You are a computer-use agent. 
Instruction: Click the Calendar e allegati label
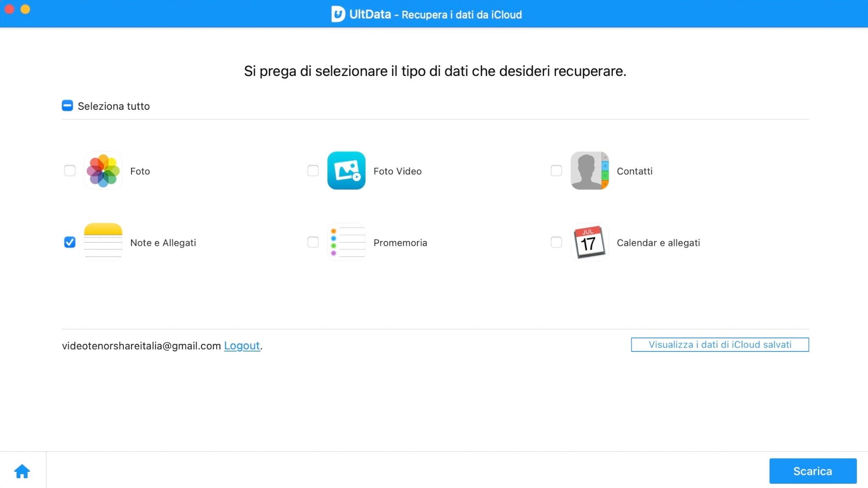tap(658, 243)
